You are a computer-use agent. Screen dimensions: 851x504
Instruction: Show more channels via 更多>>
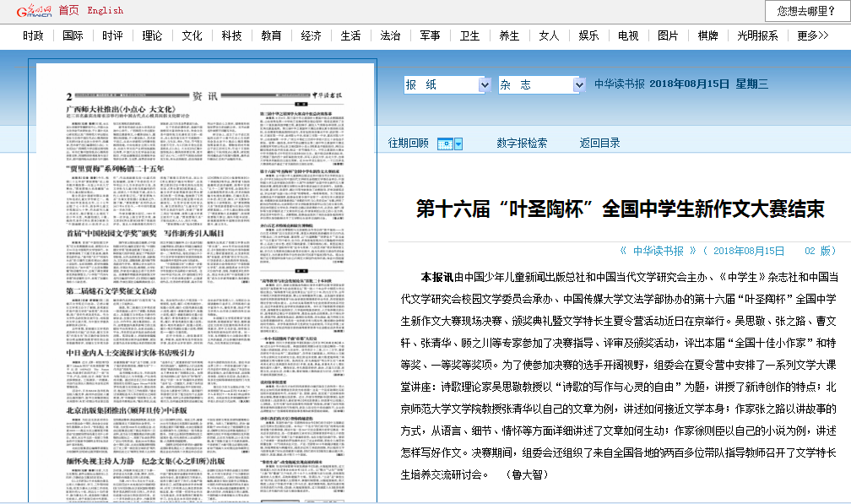point(813,35)
